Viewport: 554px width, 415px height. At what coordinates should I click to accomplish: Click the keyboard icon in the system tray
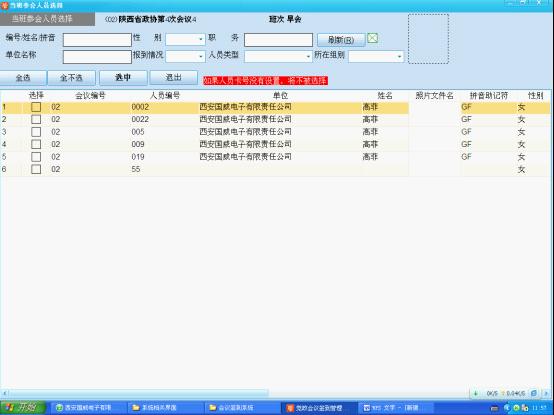coord(494,408)
